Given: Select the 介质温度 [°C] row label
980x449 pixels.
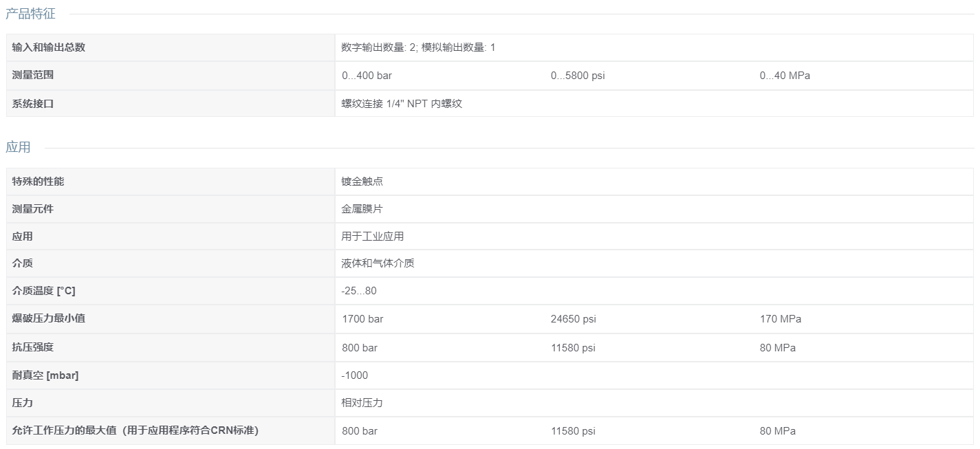Looking at the screenshot, I should pyautogui.click(x=43, y=291).
